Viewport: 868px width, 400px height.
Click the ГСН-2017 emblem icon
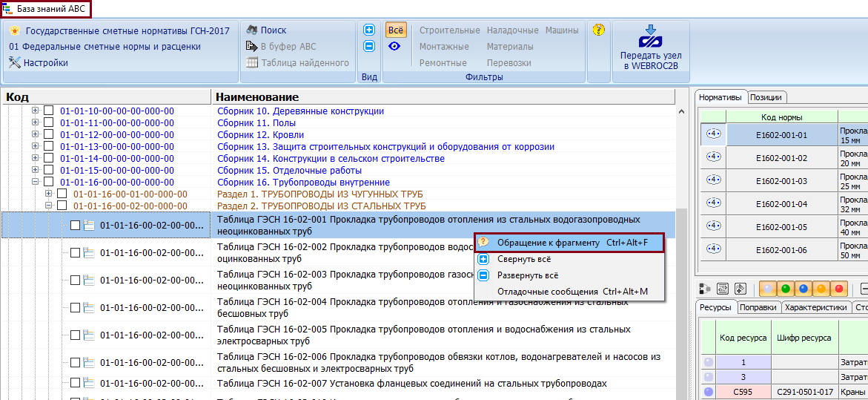tap(15, 31)
